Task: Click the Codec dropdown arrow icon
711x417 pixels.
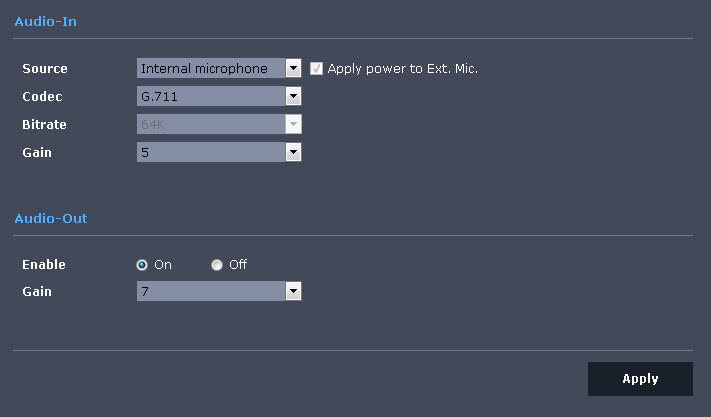Action: coord(293,96)
